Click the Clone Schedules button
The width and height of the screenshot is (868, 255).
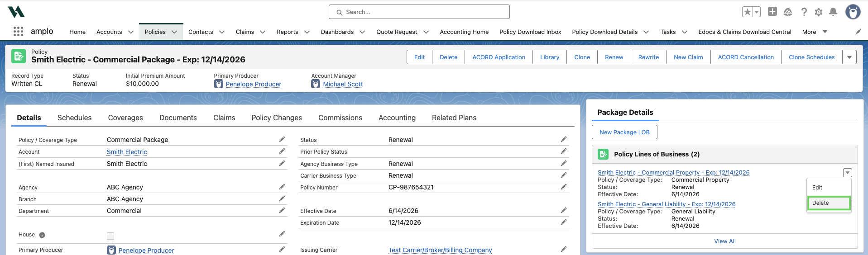pyautogui.click(x=812, y=57)
